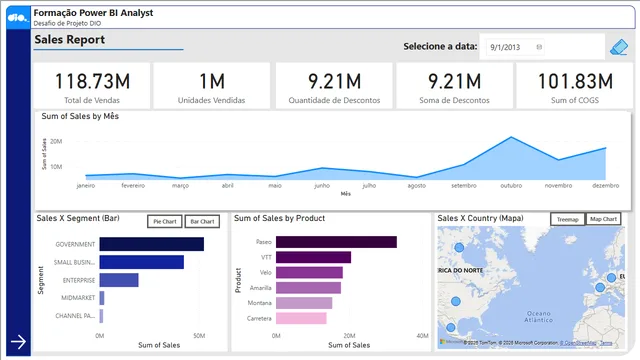The height and width of the screenshot is (360, 640).
Task: Click the Quantidade de Descontos card
Action: pos(334,86)
